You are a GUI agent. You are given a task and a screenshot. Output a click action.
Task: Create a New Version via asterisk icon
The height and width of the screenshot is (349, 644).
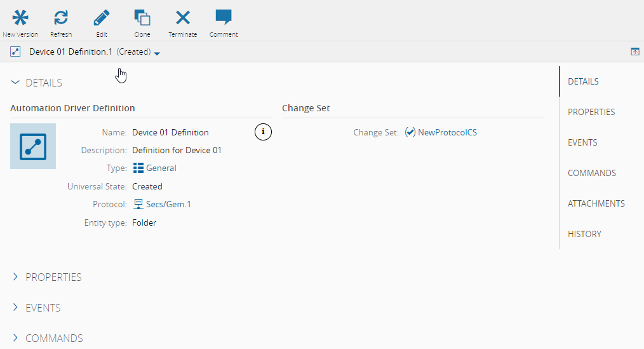[20, 18]
